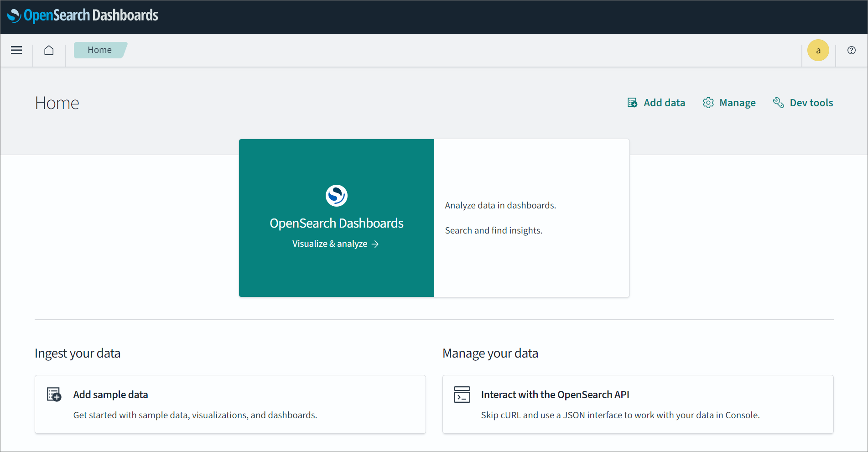Viewport: 868px width, 452px height.
Task: Click the Add data icon
Action: [632, 103]
